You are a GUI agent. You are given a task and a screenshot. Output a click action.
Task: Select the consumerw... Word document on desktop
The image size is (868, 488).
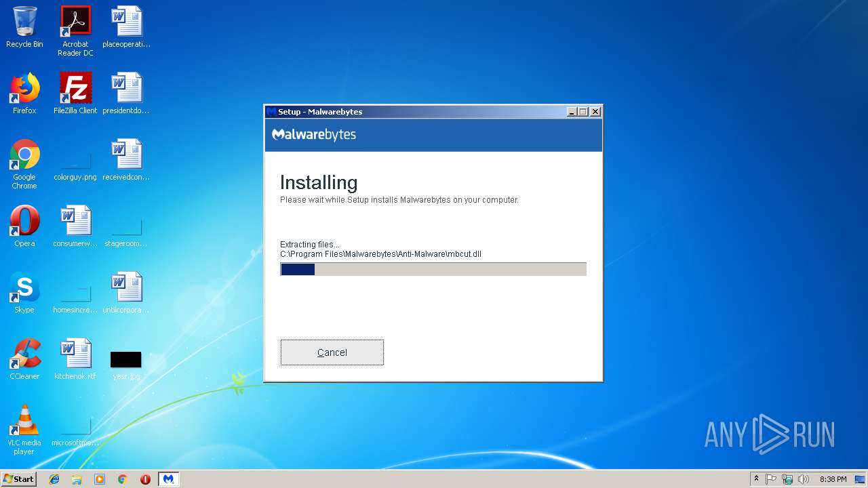point(75,227)
